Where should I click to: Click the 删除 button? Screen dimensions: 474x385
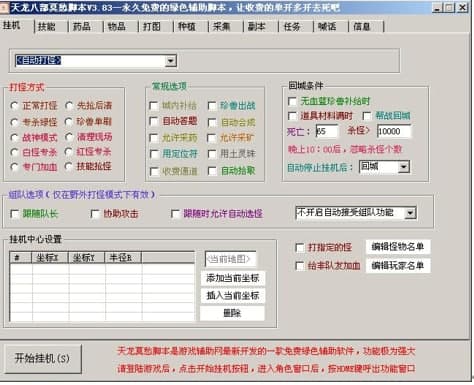(x=232, y=313)
